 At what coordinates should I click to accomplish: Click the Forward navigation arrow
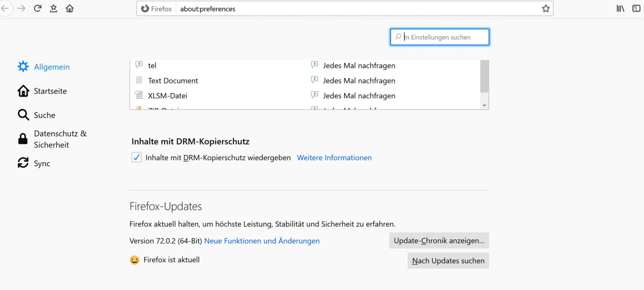pyautogui.click(x=21, y=9)
